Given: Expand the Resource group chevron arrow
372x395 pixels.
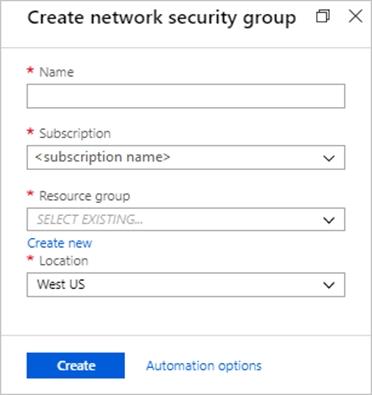Looking at the screenshot, I should (x=329, y=220).
